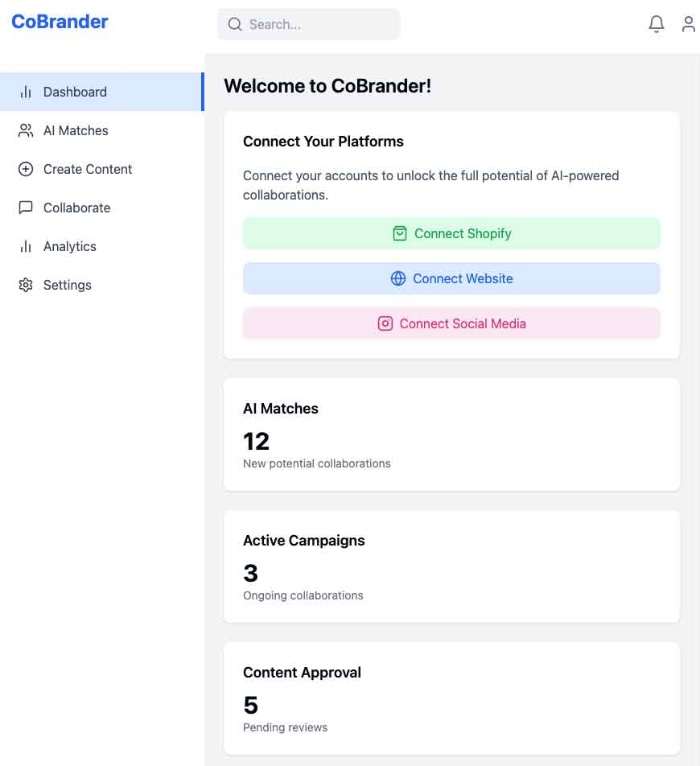Click the magnifier icon in search bar
Viewport: 700px width, 766px height.
235,24
